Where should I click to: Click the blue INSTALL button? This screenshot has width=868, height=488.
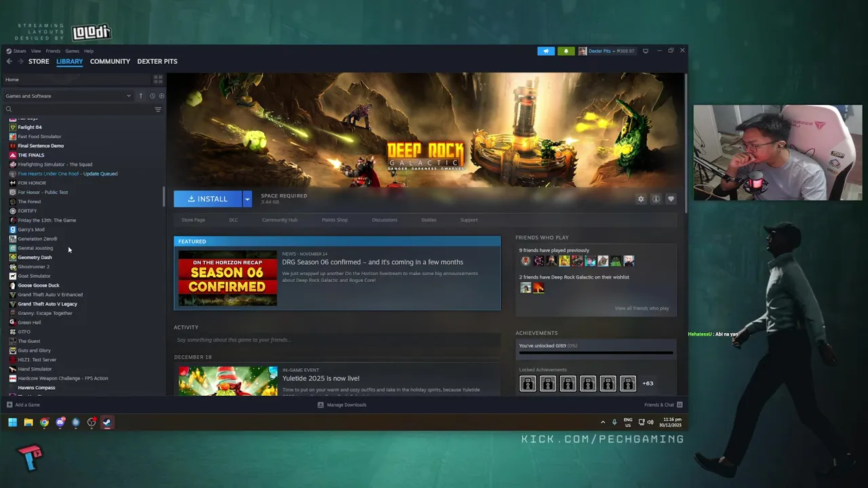click(208, 199)
